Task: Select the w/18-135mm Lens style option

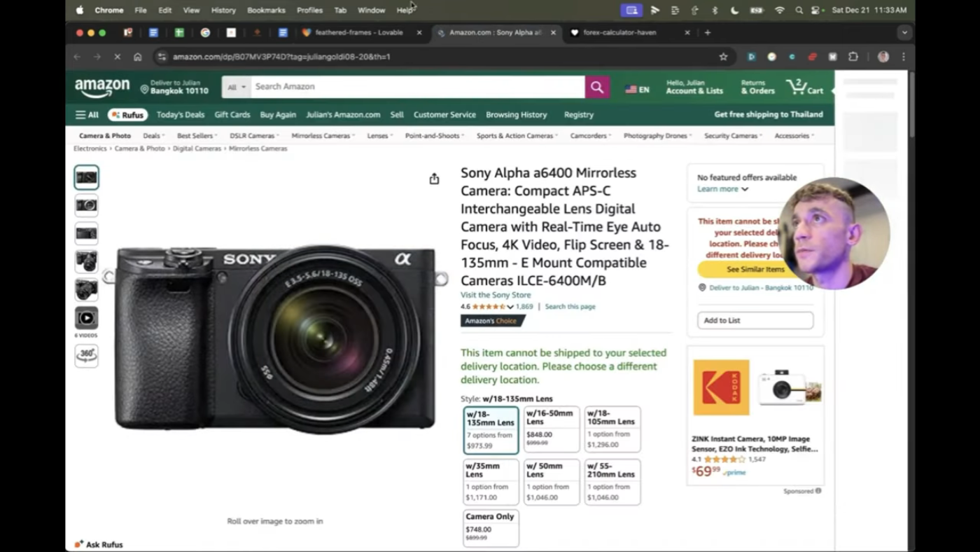Action: pos(491,429)
